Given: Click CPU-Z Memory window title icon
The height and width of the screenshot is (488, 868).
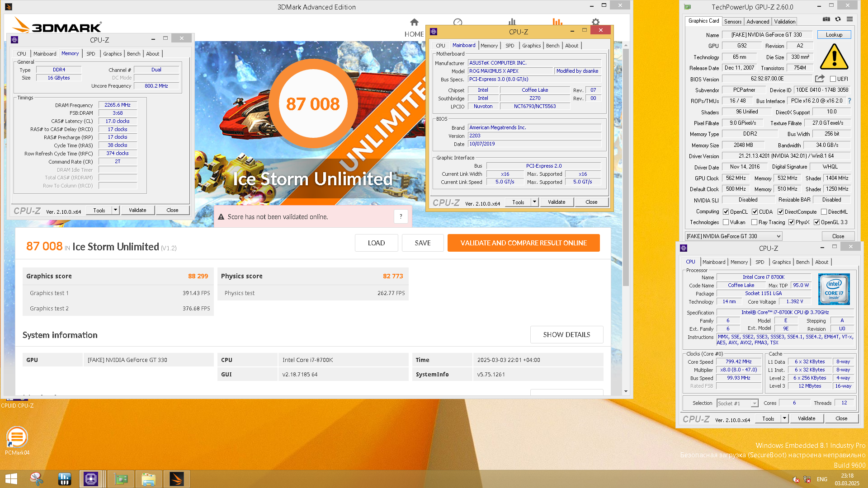Looking at the screenshot, I should 14,39.
